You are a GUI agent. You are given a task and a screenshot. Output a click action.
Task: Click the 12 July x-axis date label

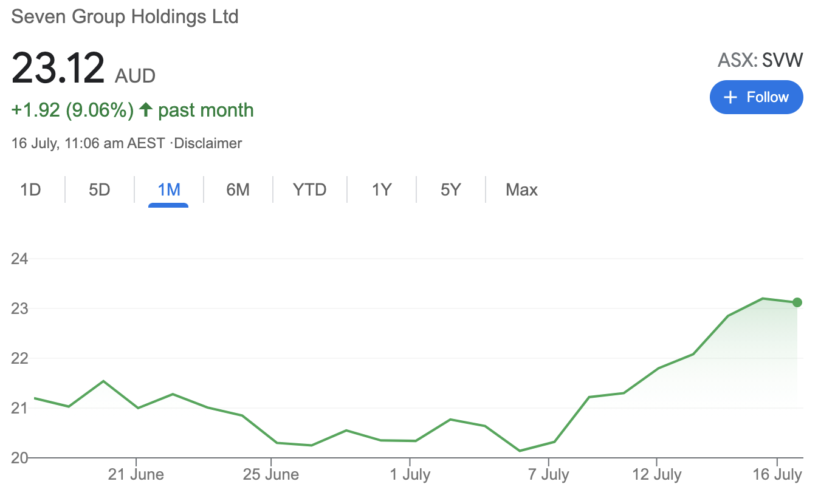(x=656, y=474)
